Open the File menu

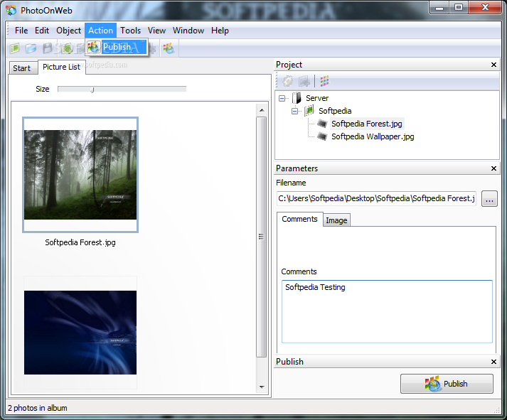(x=21, y=31)
